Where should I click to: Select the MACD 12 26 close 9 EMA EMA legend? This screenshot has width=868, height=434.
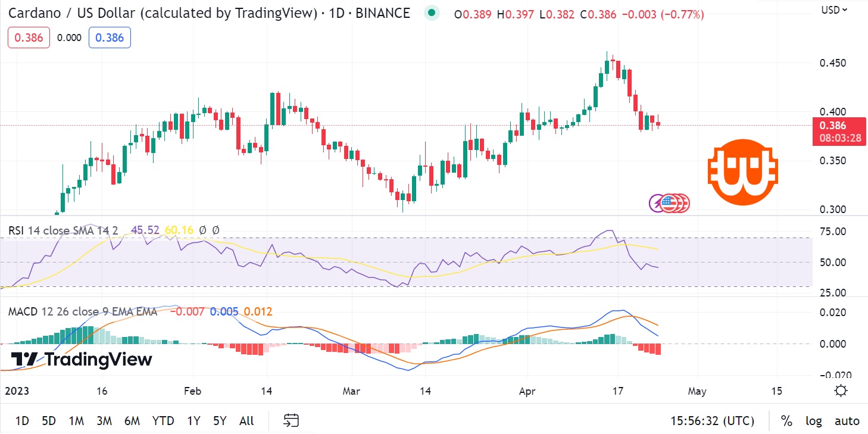coord(83,311)
